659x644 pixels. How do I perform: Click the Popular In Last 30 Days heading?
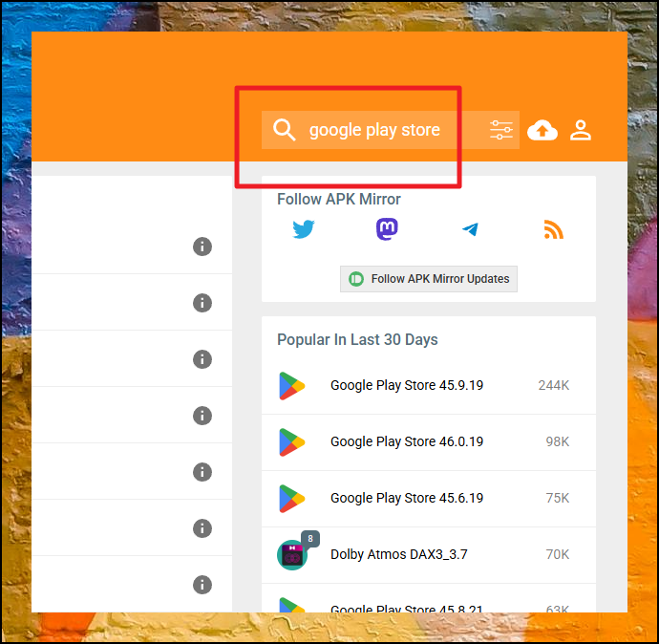tap(357, 339)
